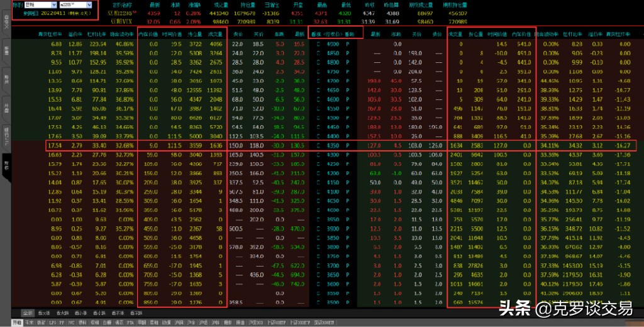Image resolution: width=644 pixels, height=327 pixels.
Task: Click the C marker beside strike 4000
Action: [318, 210]
